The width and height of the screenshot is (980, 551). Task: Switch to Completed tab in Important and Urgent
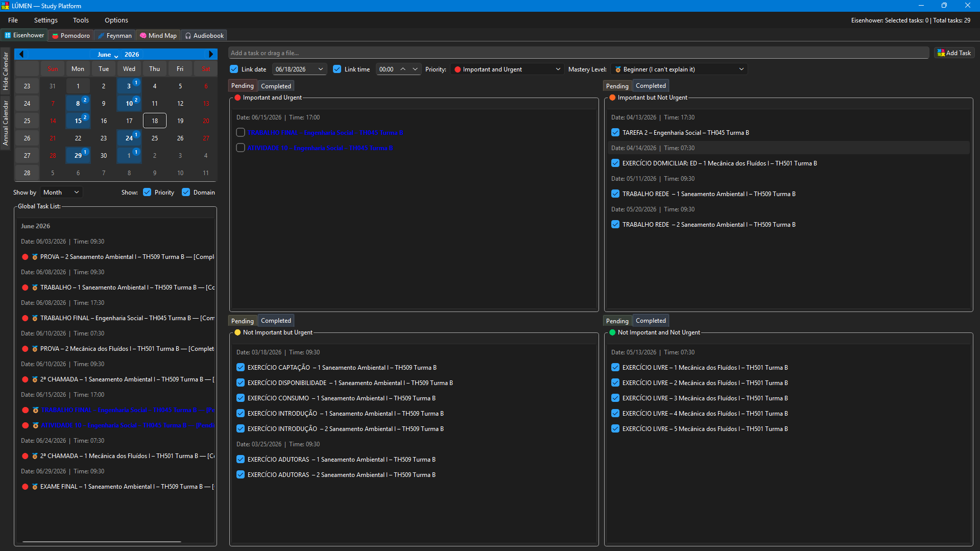click(x=276, y=86)
